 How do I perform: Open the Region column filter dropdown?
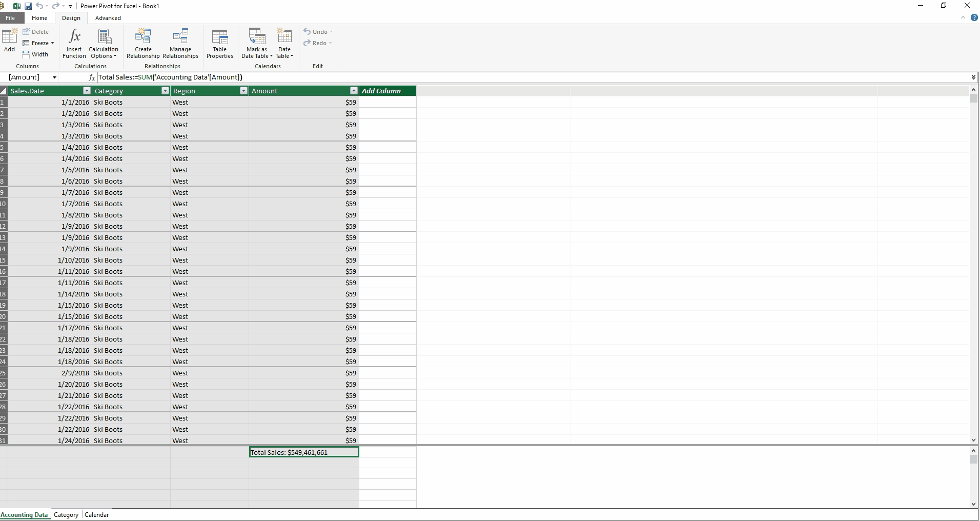tap(243, 91)
